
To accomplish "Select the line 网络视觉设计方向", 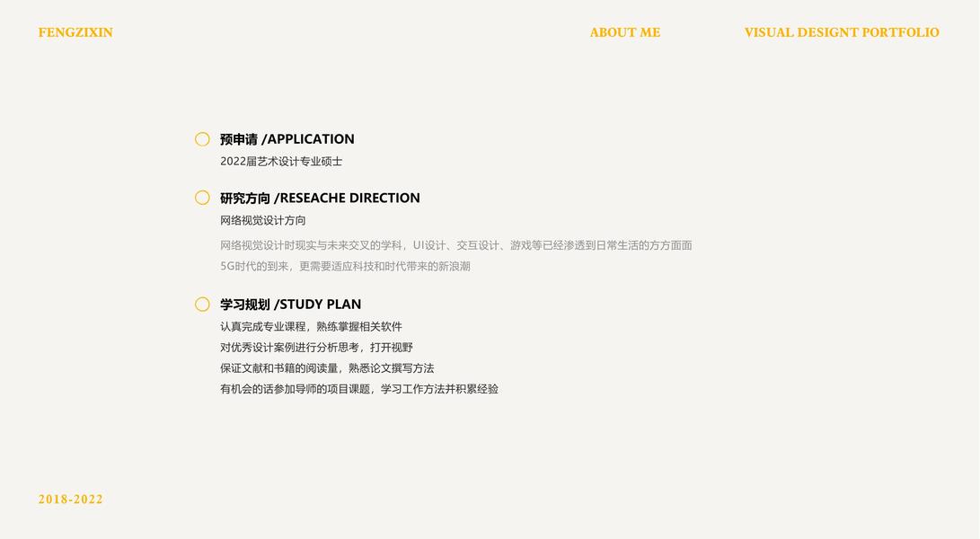I will coord(263,220).
